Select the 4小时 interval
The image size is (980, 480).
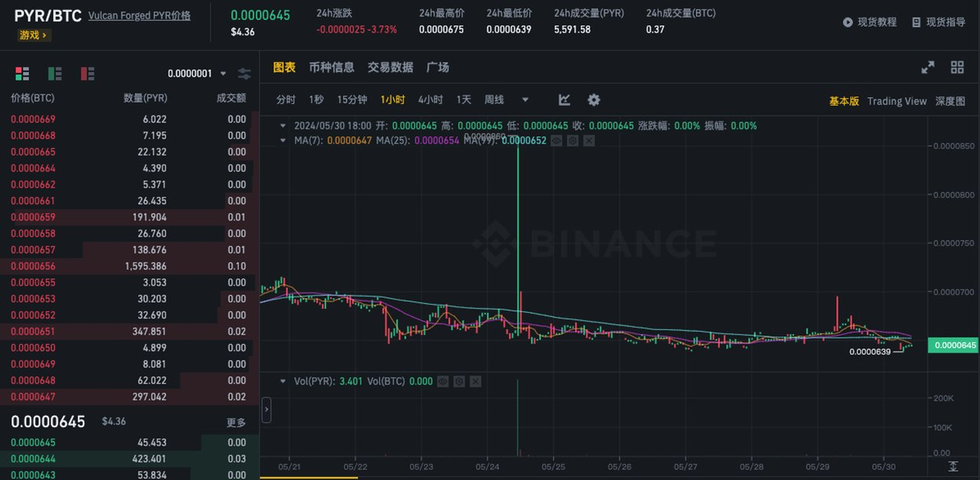tap(430, 100)
